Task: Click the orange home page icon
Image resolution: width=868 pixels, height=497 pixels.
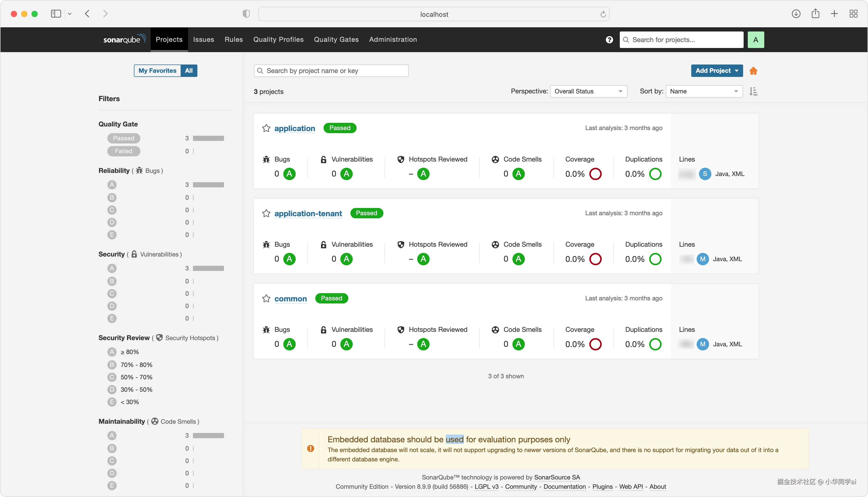Action: [x=753, y=71]
